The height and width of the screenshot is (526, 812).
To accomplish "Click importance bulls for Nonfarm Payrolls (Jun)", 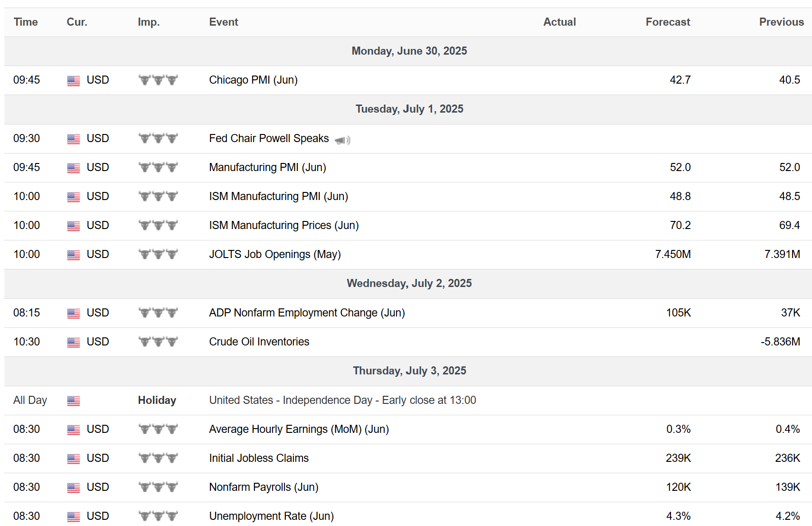I will tap(158, 487).
